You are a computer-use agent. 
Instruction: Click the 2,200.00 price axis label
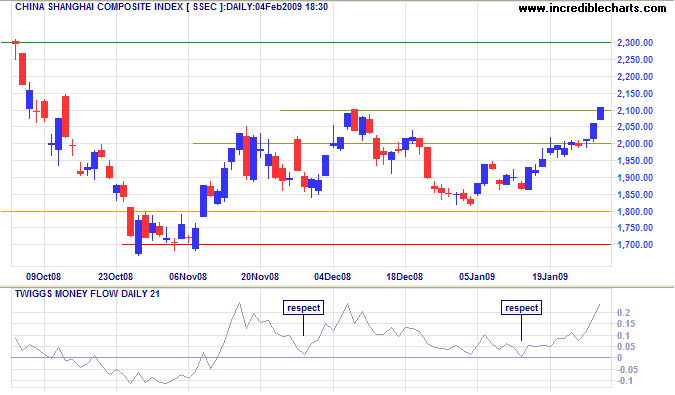635,77
